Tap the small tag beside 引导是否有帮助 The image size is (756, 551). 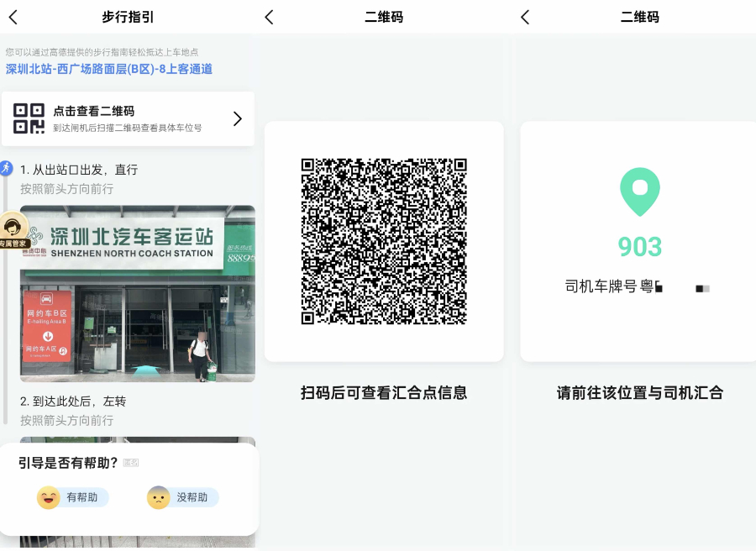[130, 463]
